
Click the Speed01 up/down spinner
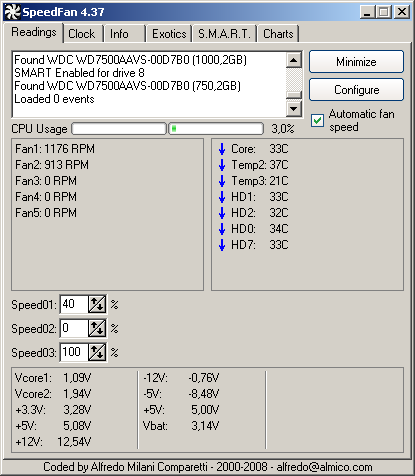tap(97, 304)
